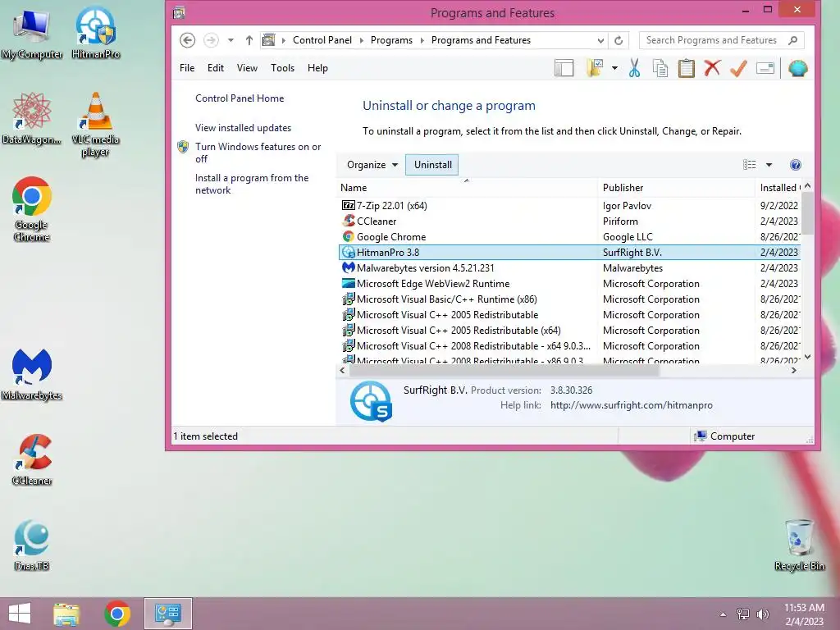Open Chrome from the taskbar
840x630 pixels.
point(117,614)
